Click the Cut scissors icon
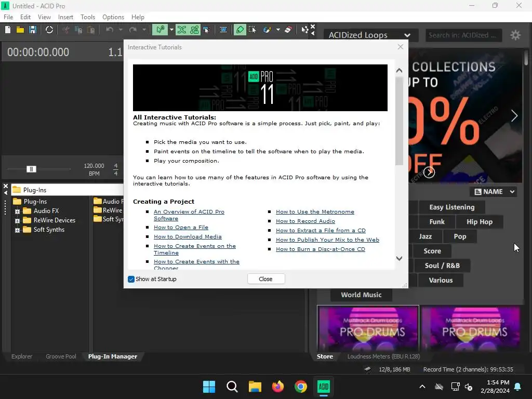Screen dimensions: 532x399 pyautogui.click(x=66, y=30)
